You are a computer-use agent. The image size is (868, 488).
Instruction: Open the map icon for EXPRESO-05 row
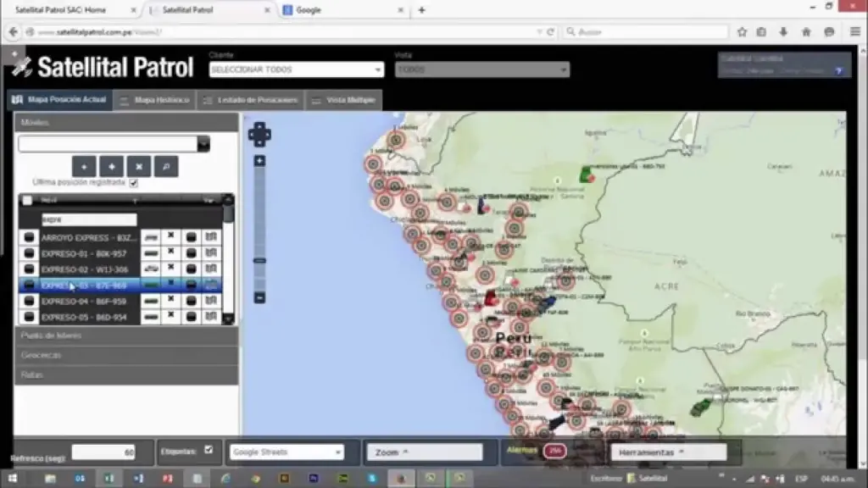(211, 317)
